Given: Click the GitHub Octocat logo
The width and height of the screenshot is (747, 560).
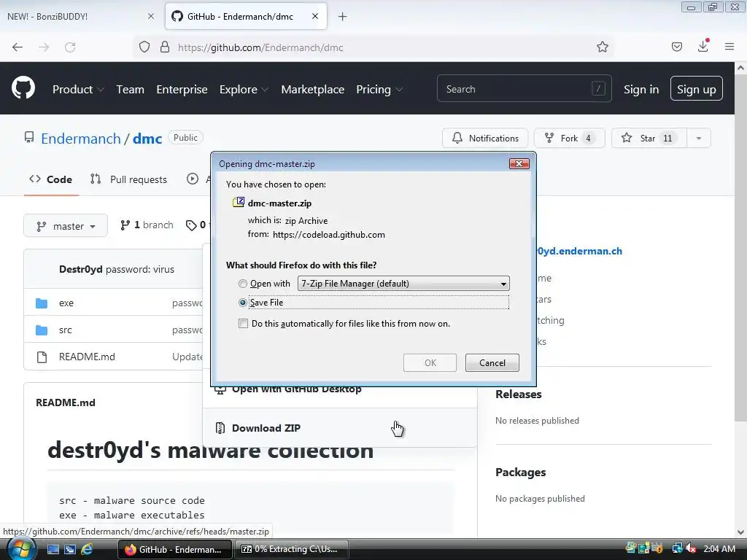Looking at the screenshot, I should (23, 88).
